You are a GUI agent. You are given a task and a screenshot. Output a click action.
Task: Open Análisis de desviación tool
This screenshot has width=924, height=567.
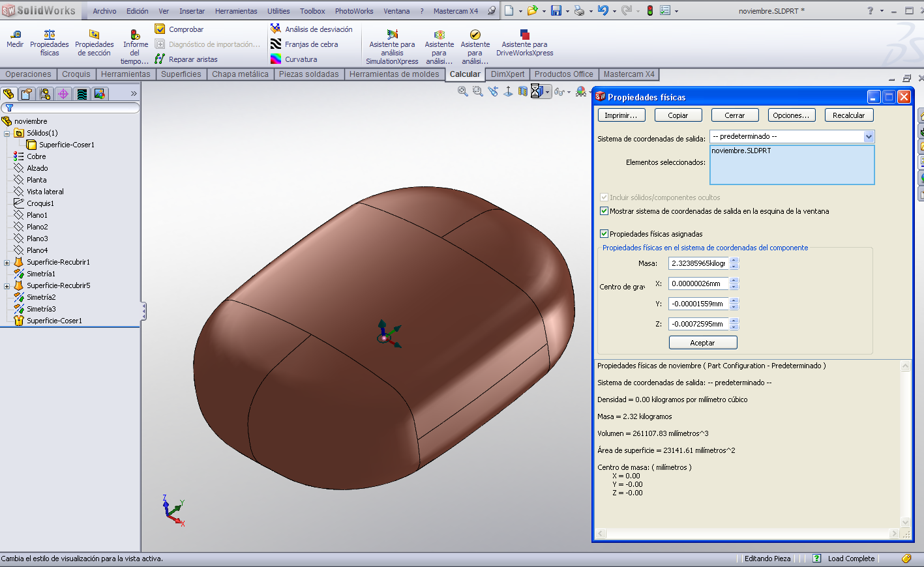pyautogui.click(x=312, y=29)
